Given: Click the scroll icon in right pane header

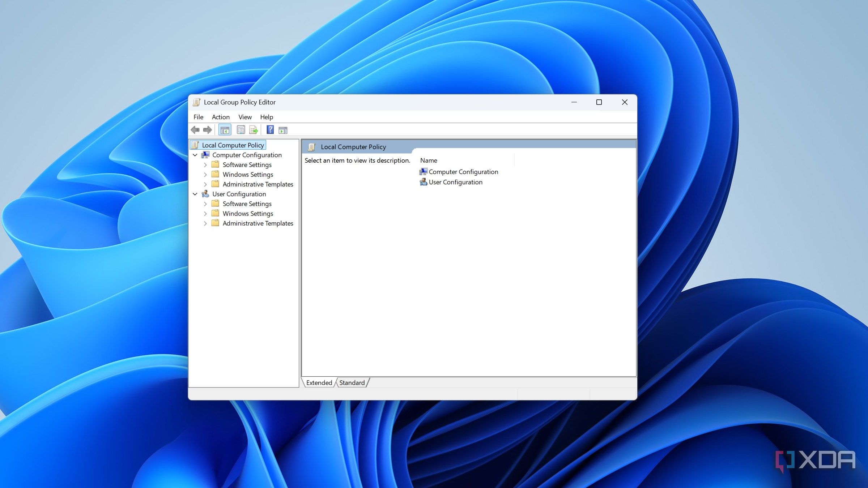Looking at the screenshot, I should [x=311, y=147].
